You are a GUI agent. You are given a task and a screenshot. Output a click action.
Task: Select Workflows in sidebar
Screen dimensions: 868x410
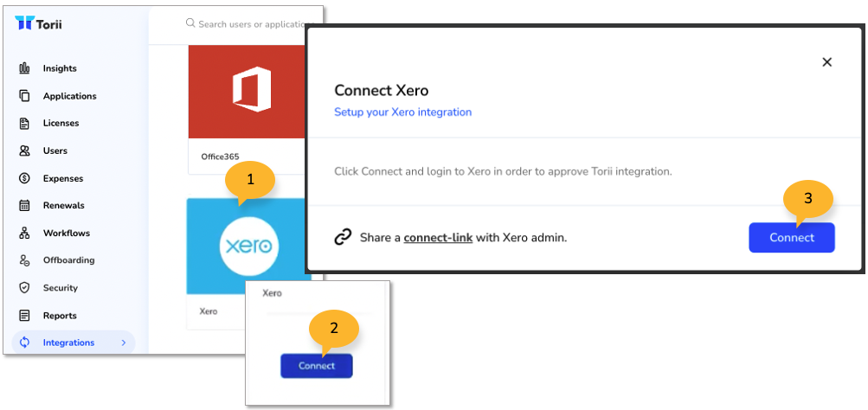[67, 233]
